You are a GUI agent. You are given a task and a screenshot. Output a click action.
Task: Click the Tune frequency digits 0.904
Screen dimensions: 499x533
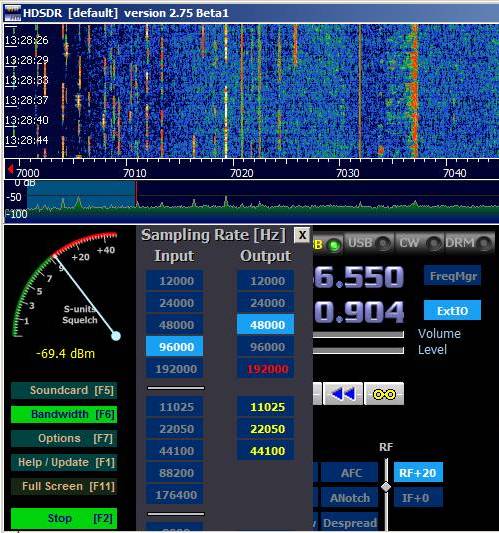pyautogui.click(x=359, y=311)
